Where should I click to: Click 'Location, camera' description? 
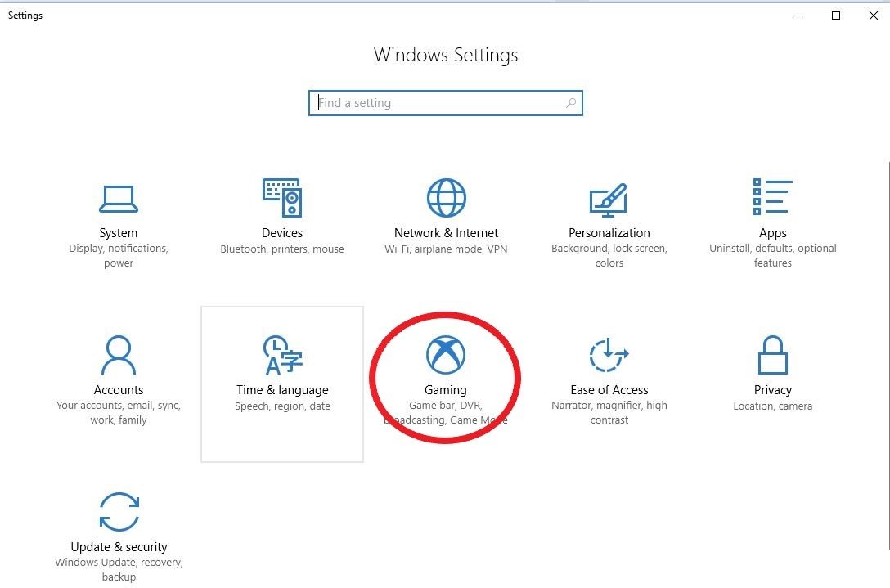(772, 406)
